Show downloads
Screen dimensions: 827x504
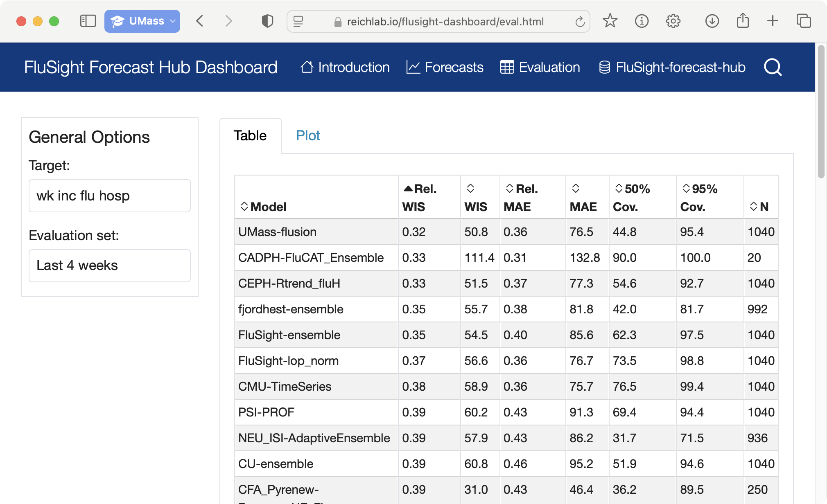point(712,21)
